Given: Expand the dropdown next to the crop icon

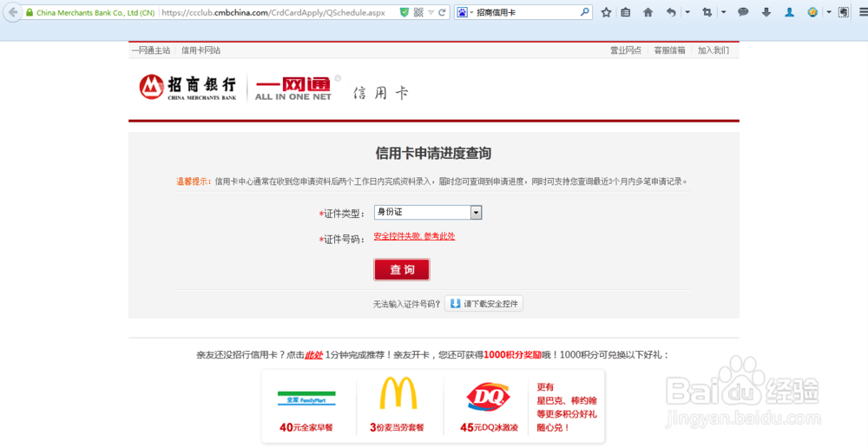Looking at the screenshot, I should [724, 11].
